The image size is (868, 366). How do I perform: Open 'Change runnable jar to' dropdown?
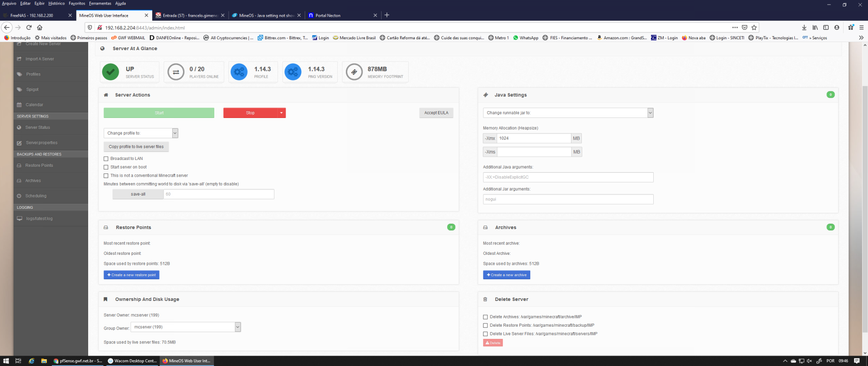568,113
